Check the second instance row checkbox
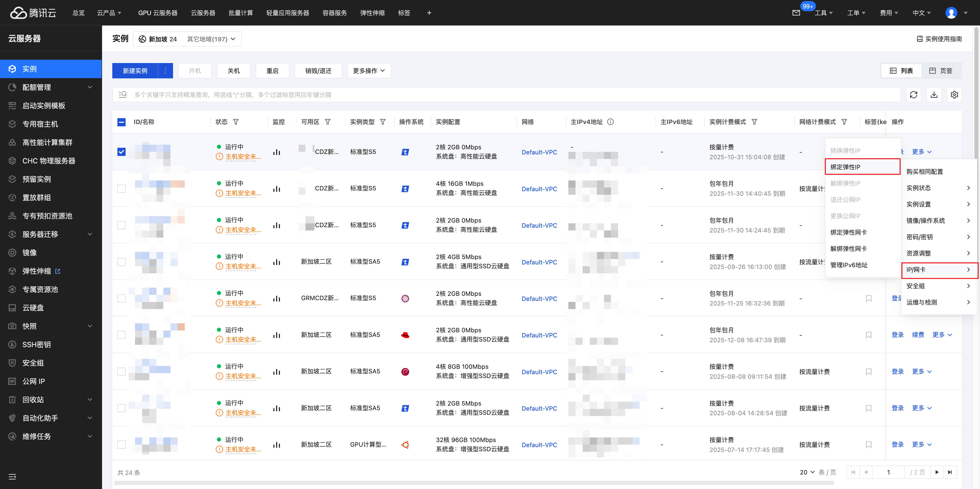The image size is (980, 489). [x=121, y=189]
